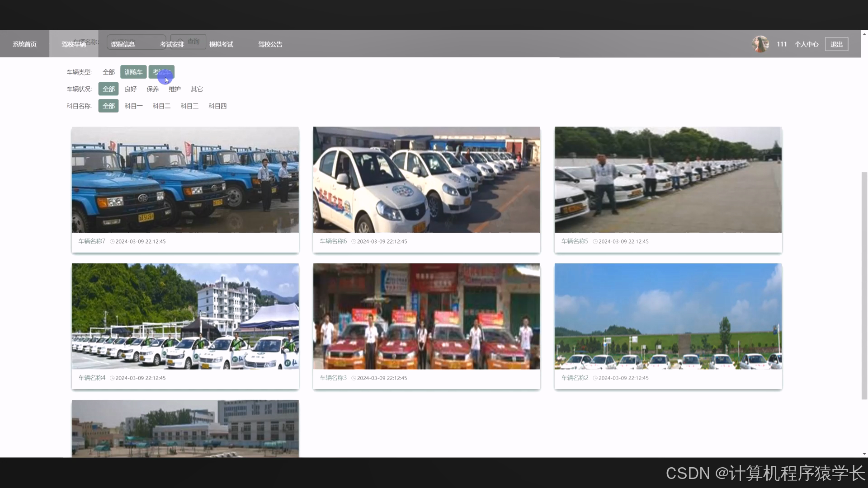
Task: Open the car lineup photo of 车辆名称5
Action: [668, 180]
